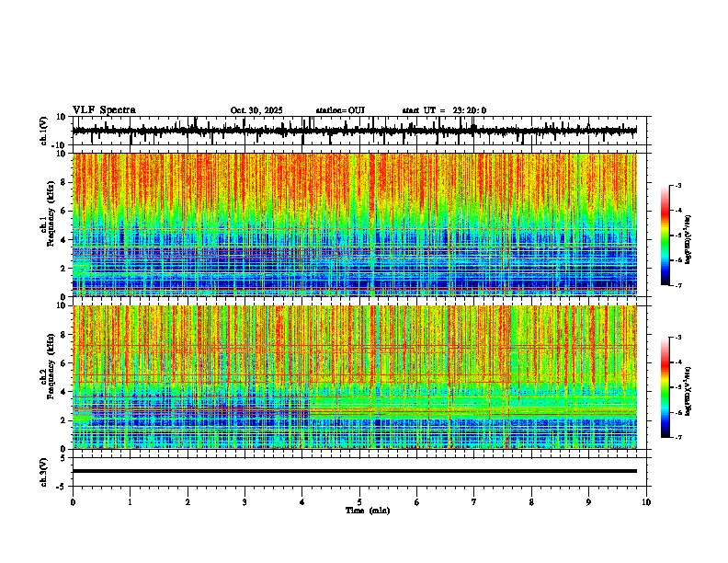
Task: Click the "-7" label on ch.2 colorbar
Action: coord(677,437)
